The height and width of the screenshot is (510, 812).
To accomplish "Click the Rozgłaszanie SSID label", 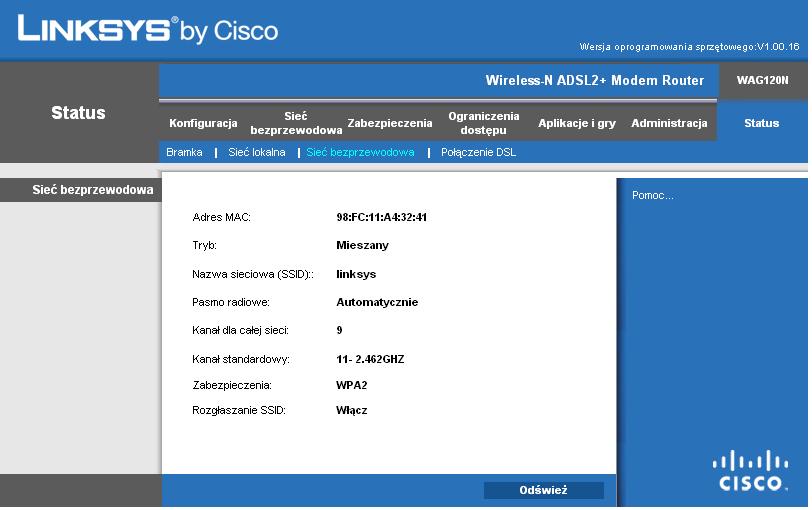I will [x=239, y=410].
